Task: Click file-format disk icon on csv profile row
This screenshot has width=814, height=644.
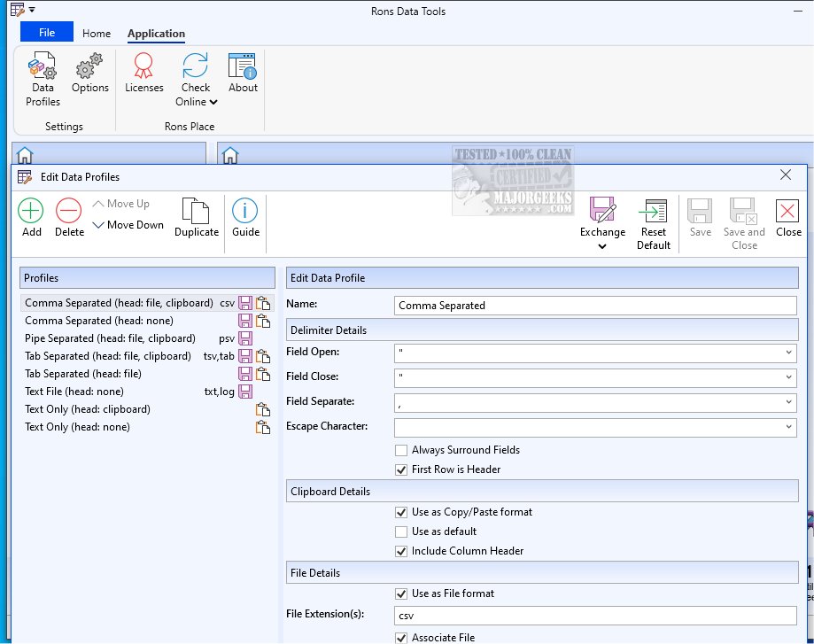Action: pyautogui.click(x=245, y=303)
